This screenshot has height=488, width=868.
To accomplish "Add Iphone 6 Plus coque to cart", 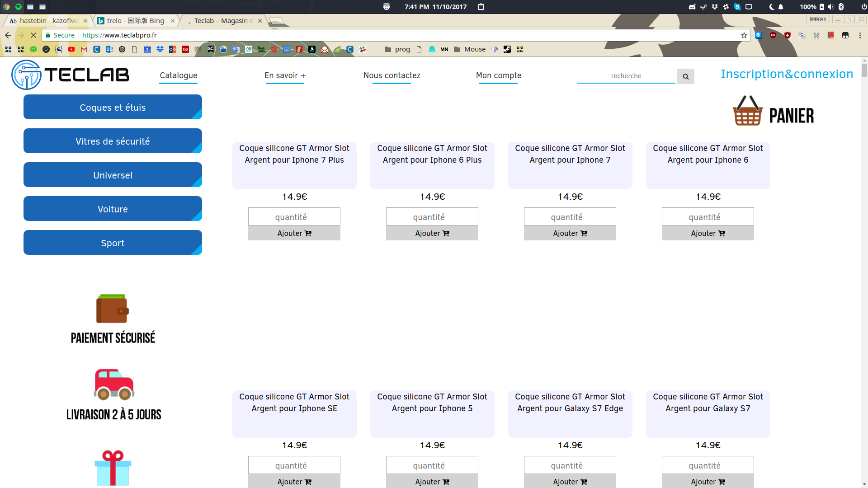I will [x=432, y=233].
